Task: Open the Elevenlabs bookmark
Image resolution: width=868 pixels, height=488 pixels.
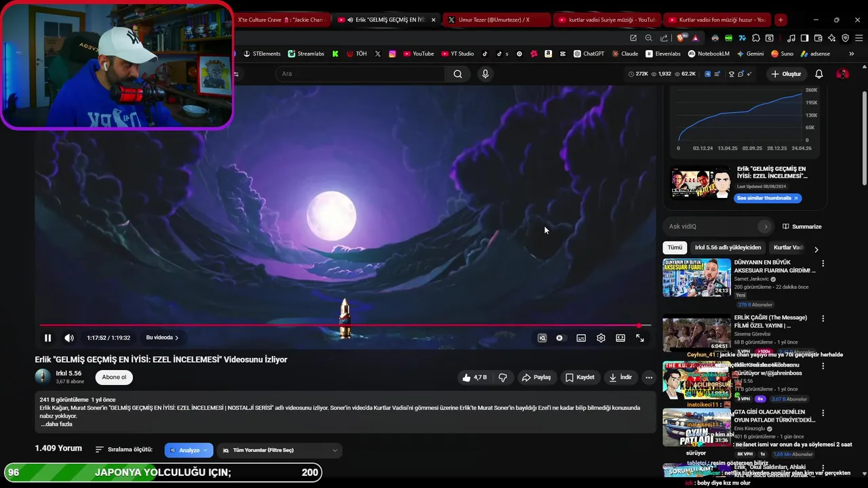Action: [663, 54]
